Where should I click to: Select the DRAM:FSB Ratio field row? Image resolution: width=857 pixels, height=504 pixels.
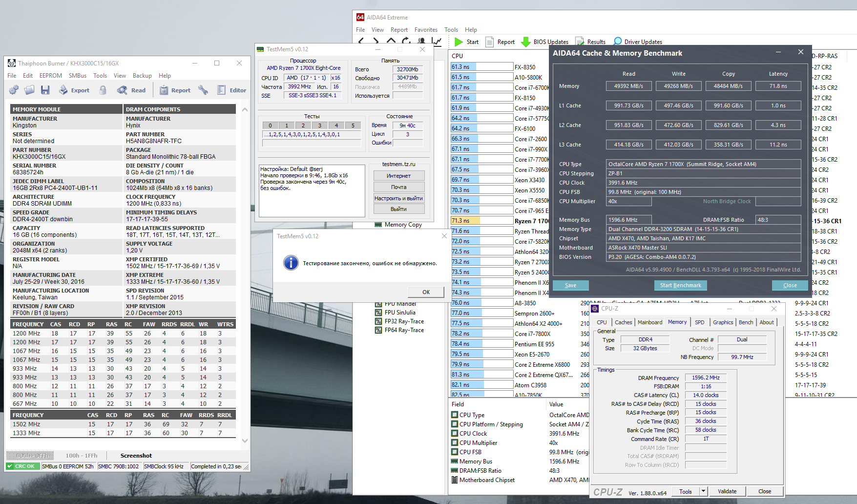coord(520,471)
